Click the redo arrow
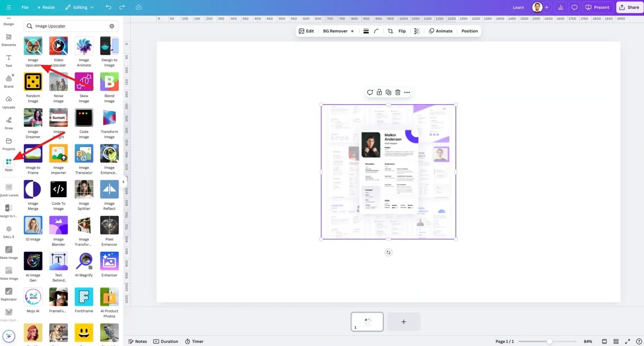This screenshot has width=644, height=346. coord(122,7)
